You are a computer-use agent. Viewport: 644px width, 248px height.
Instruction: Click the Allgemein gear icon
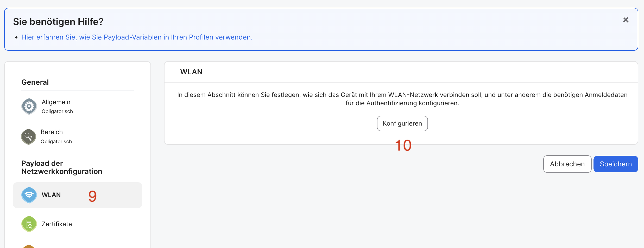tap(29, 106)
